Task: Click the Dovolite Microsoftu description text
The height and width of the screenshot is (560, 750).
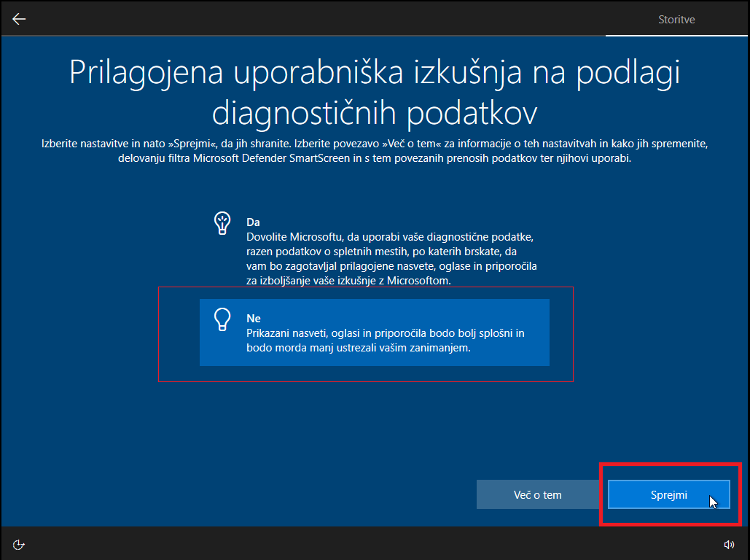Action: tap(391, 258)
